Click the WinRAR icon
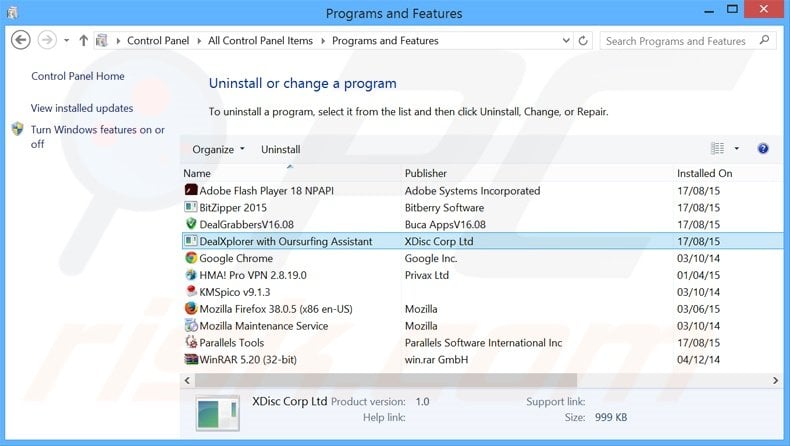790x446 pixels. point(191,359)
